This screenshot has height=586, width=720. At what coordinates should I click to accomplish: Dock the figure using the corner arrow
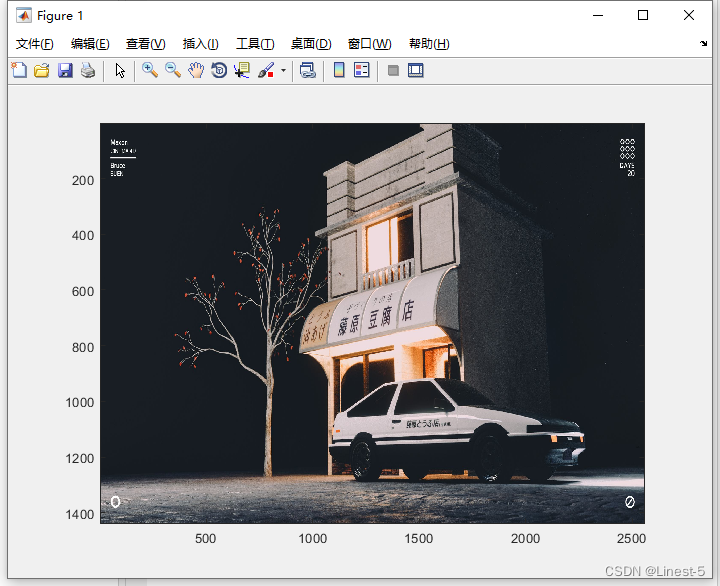coord(703,44)
